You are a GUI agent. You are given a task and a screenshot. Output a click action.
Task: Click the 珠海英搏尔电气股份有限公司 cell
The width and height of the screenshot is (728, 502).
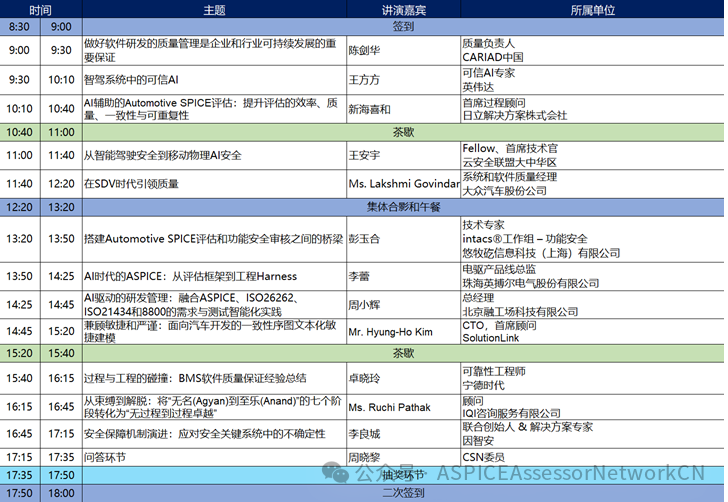point(592,276)
